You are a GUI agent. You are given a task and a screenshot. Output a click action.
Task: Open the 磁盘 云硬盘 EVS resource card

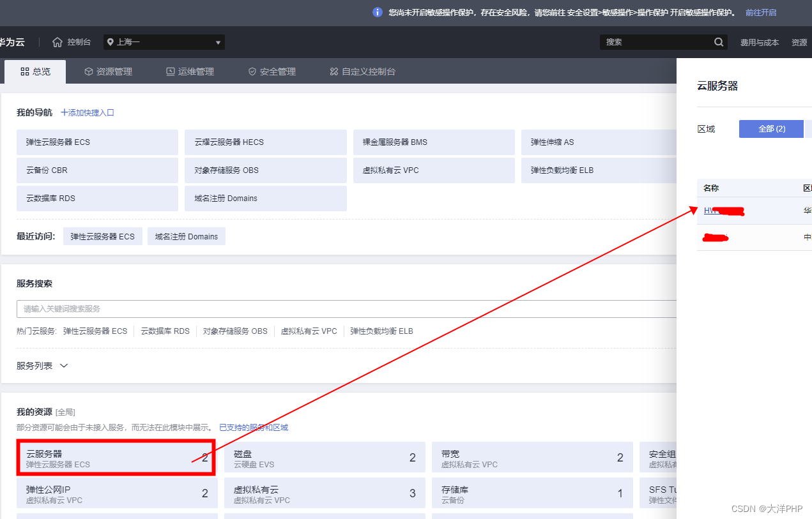pyautogui.click(x=325, y=458)
